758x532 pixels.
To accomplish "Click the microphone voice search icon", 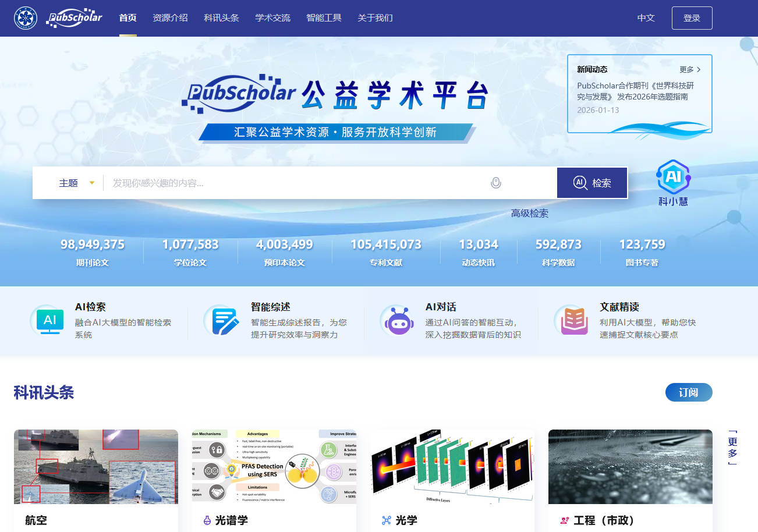I will coord(495,183).
